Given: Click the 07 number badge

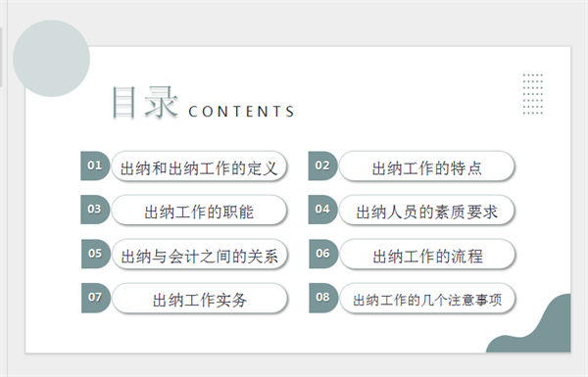Looking at the screenshot, I should click(x=96, y=298).
